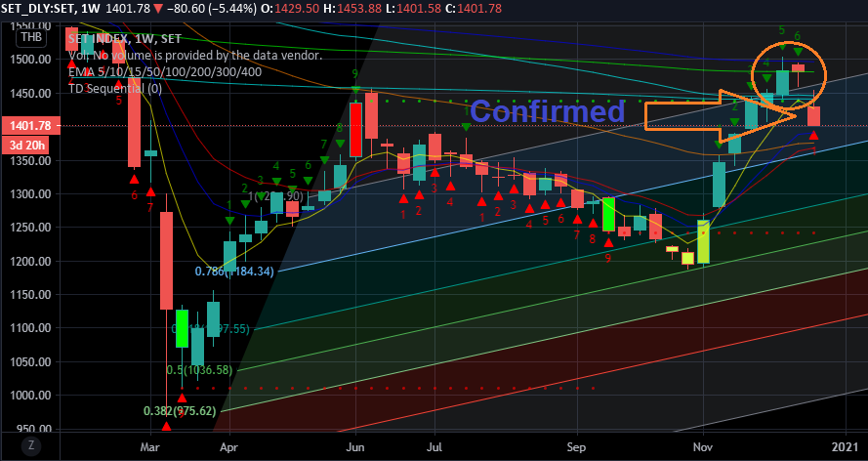This screenshot has height=461, width=868.
Task: Click the 1200.00 price axis label
Action: click(x=28, y=261)
